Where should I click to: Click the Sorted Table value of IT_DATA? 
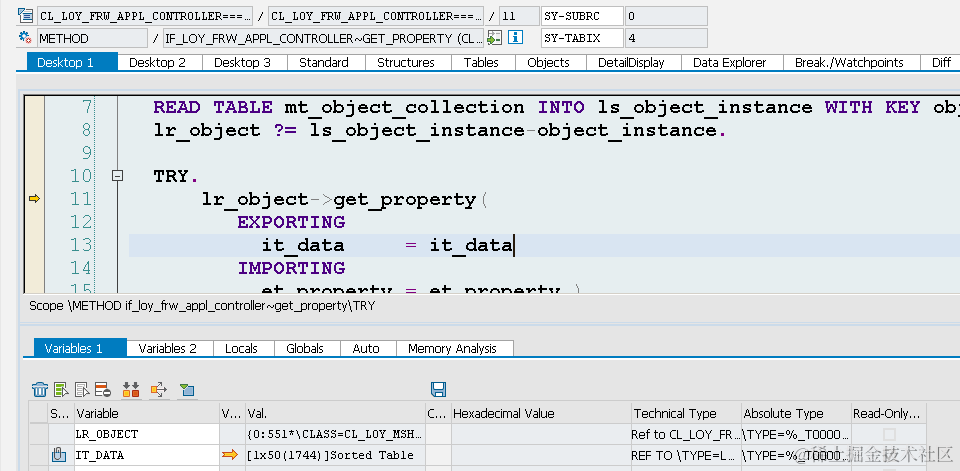[335, 455]
